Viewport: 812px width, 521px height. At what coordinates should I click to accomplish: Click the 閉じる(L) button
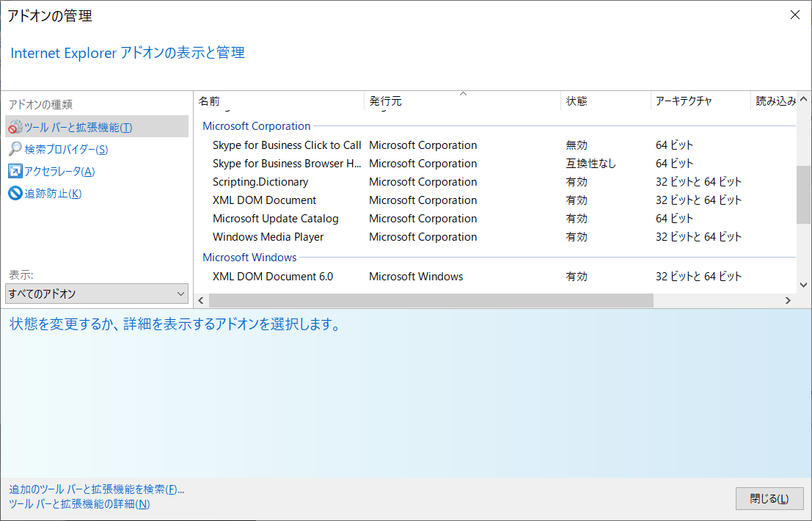(x=769, y=499)
